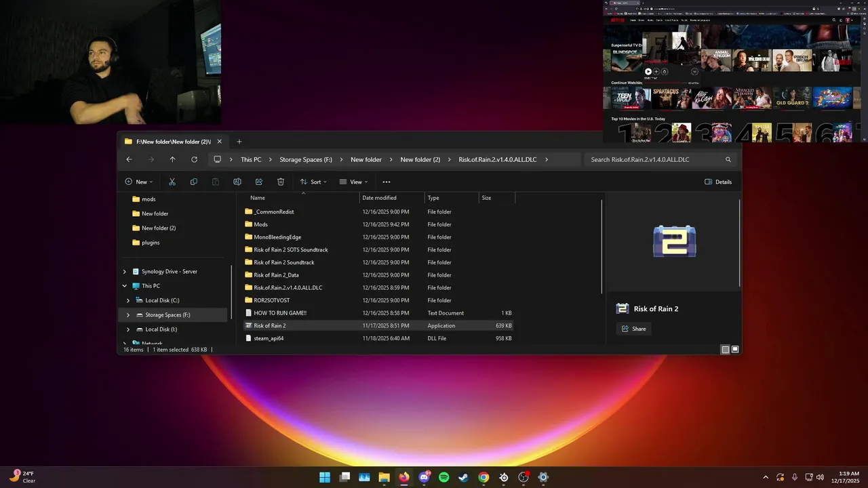Screen dimensions: 868x488
Task: Go up one folder level arrow
Action: [x=172, y=159]
